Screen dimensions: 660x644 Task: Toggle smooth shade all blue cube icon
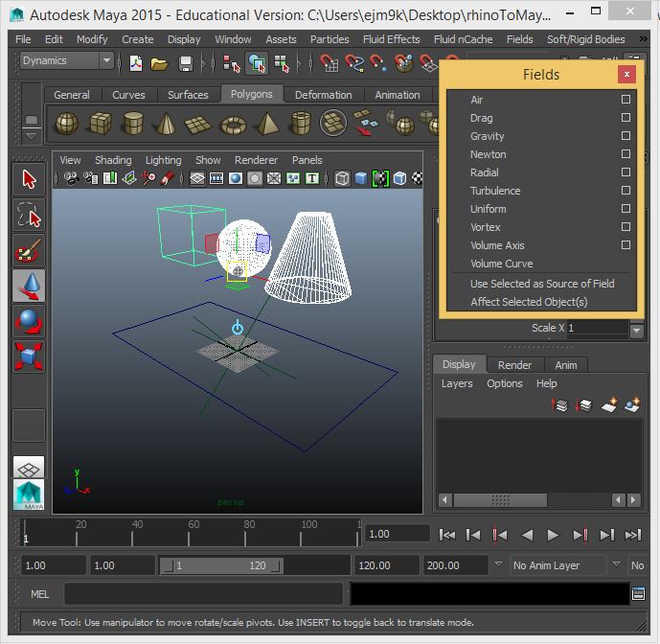pos(361,178)
